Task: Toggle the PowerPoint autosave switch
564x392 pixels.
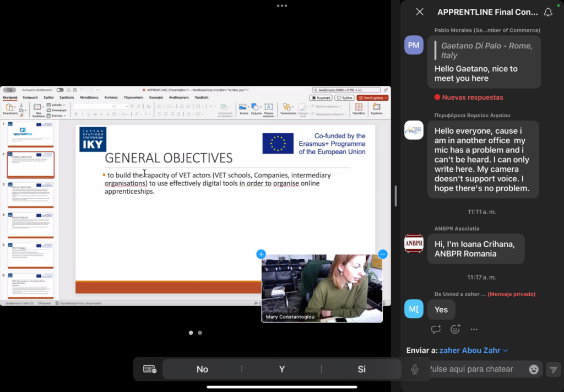Action: (60, 90)
